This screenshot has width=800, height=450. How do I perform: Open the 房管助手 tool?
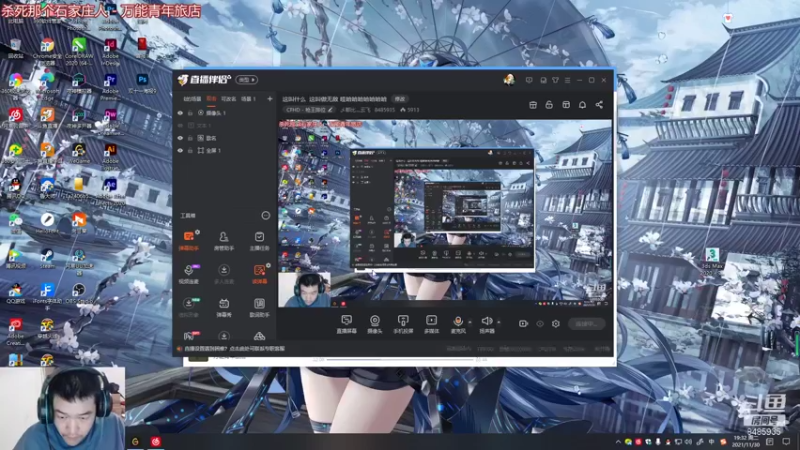(x=223, y=240)
